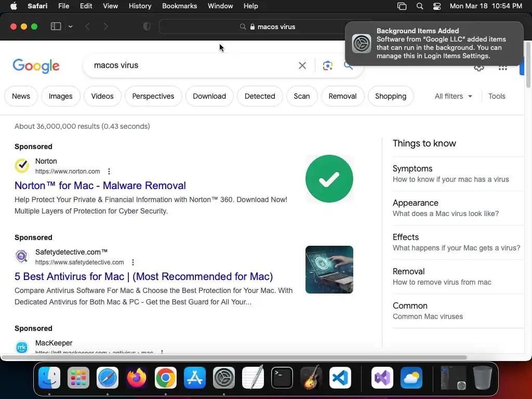The height and width of the screenshot is (399, 532).
Task: Click the Google logo
Action: [x=36, y=65]
